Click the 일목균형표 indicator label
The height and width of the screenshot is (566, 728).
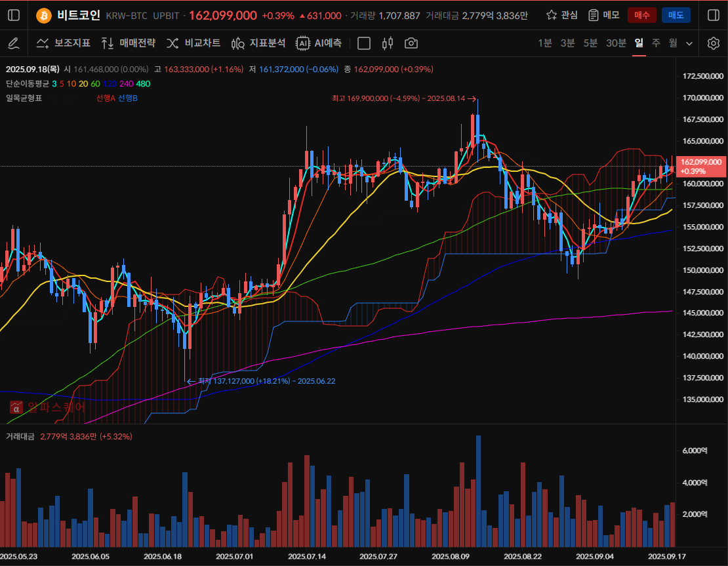coord(24,98)
